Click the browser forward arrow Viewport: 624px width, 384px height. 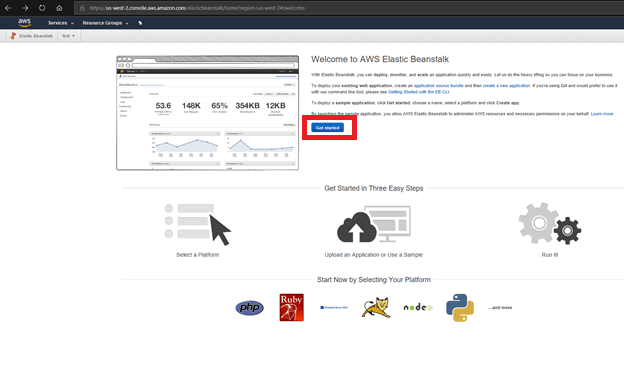pos(25,8)
